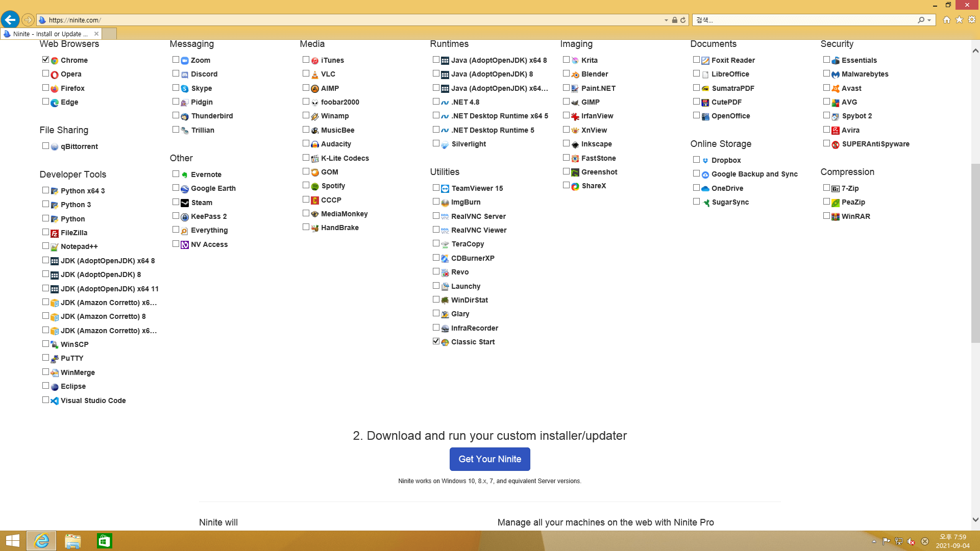Viewport: 980px width, 551px height.
Task: Click the 'Google Backup and Sync' label
Action: click(754, 174)
